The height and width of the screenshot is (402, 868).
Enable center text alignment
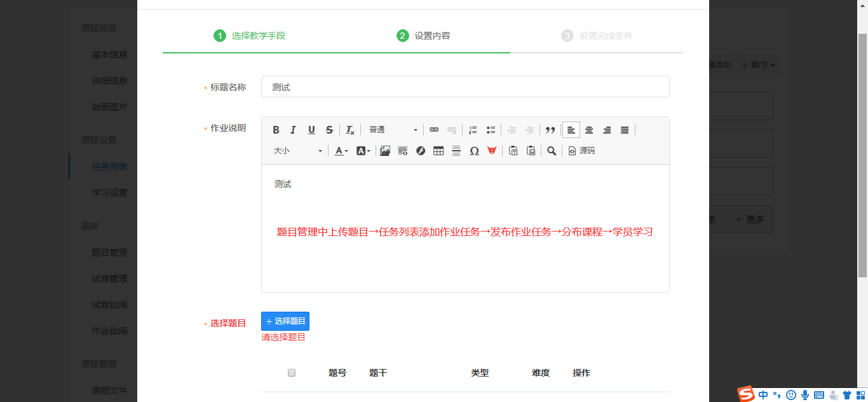pyautogui.click(x=589, y=130)
